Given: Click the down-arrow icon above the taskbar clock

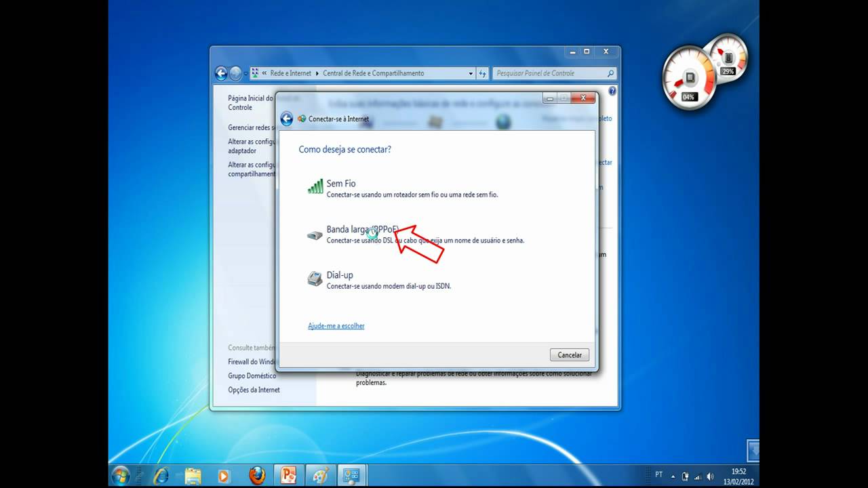Looking at the screenshot, I should (753, 449).
